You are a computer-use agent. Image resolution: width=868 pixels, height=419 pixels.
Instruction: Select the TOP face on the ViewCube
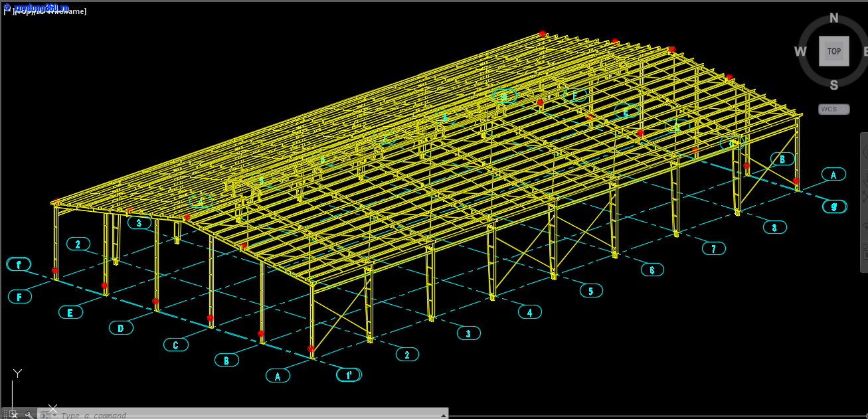(x=833, y=51)
